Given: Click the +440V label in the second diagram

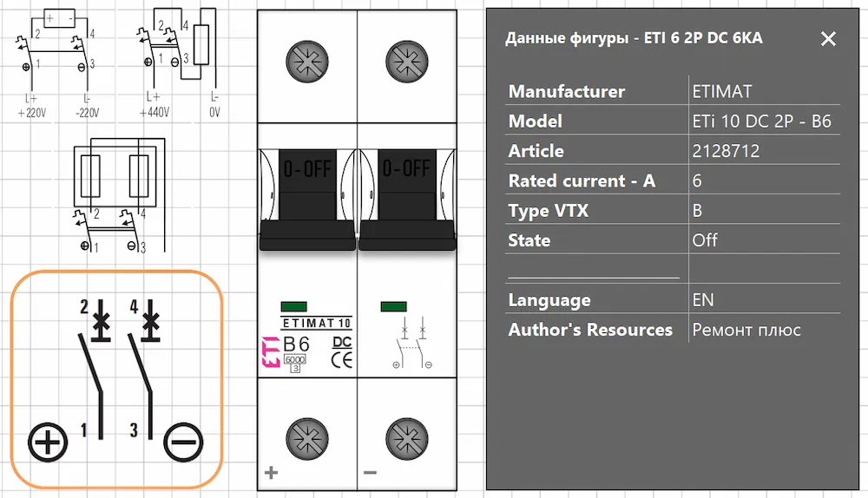Looking at the screenshot, I should tap(155, 112).
